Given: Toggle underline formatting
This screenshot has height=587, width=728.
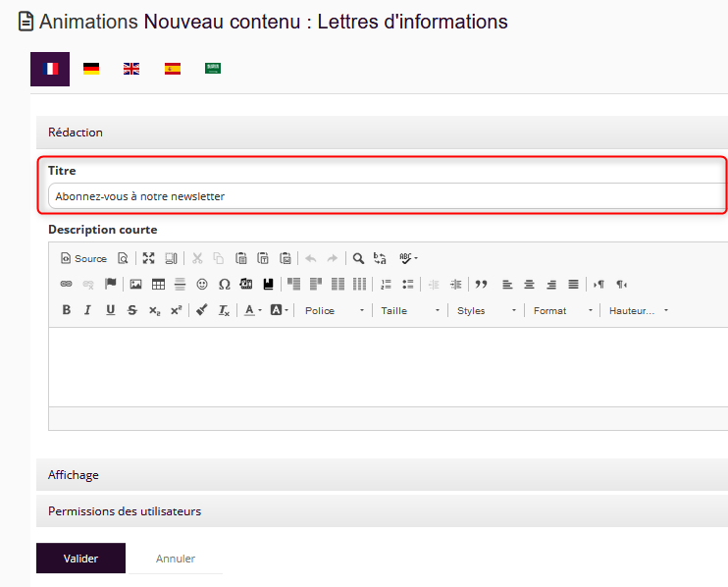Looking at the screenshot, I should pos(110,310).
